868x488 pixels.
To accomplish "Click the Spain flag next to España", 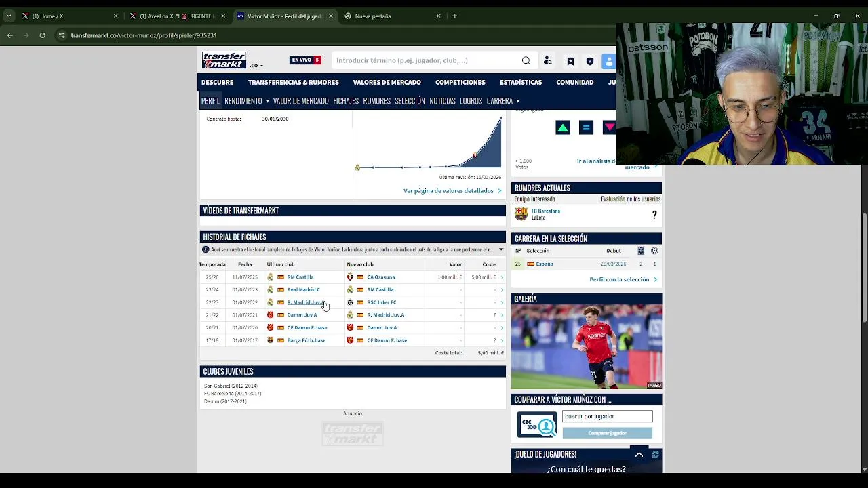I will 530,264.
